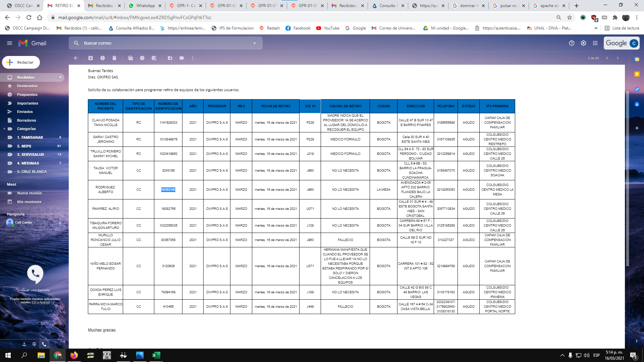Get add-ons with the plus icon
This screenshot has height=362, width=644.
pyautogui.click(x=637, y=128)
